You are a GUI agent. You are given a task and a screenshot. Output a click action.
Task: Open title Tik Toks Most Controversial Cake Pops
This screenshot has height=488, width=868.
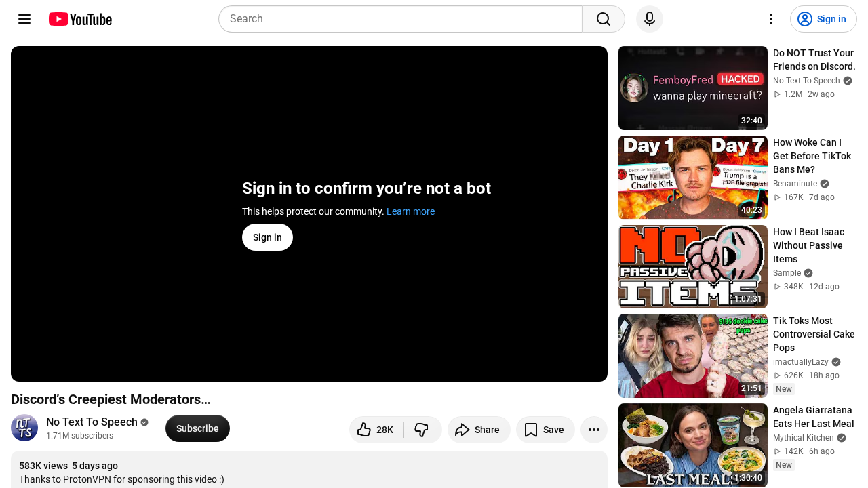pyautogui.click(x=814, y=334)
